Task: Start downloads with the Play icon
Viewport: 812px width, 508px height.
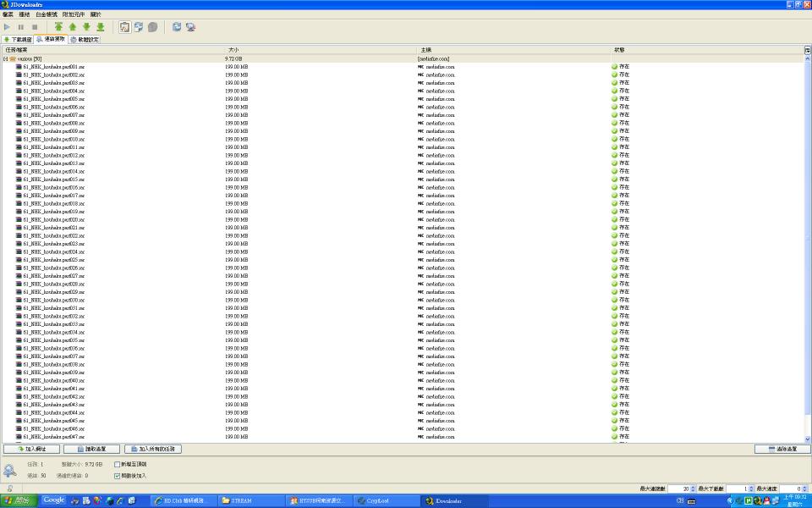Action: [x=8, y=26]
